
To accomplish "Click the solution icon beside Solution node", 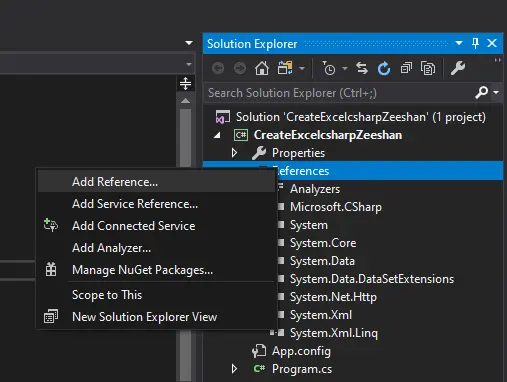I will point(223,117).
